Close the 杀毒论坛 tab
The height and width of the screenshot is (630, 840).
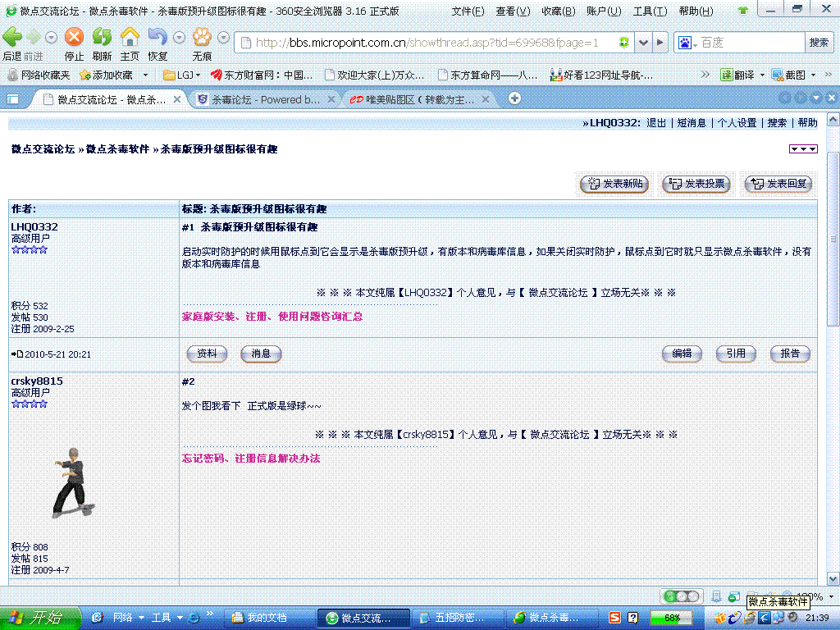(x=331, y=99)
